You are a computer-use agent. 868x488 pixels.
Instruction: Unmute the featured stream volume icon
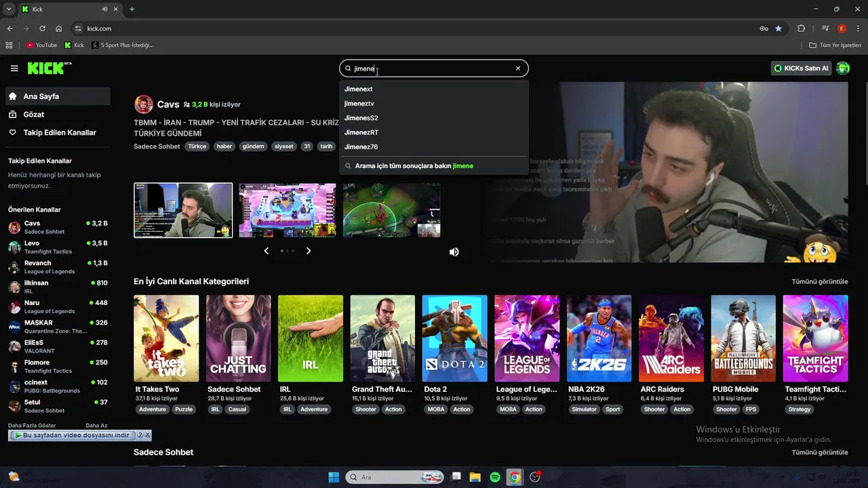[x=454, y=252]
